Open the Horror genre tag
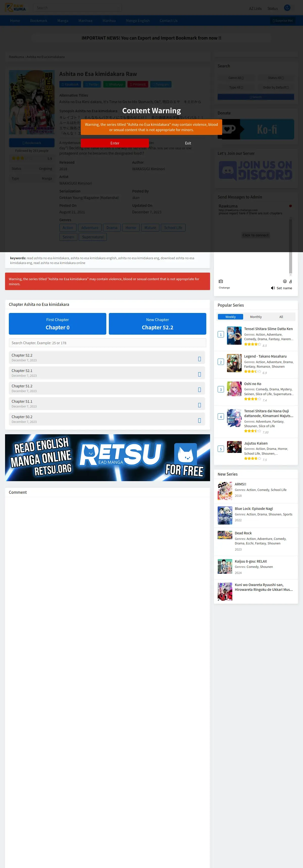The height and width of the screenshot is (868, 303). point(131,228)
